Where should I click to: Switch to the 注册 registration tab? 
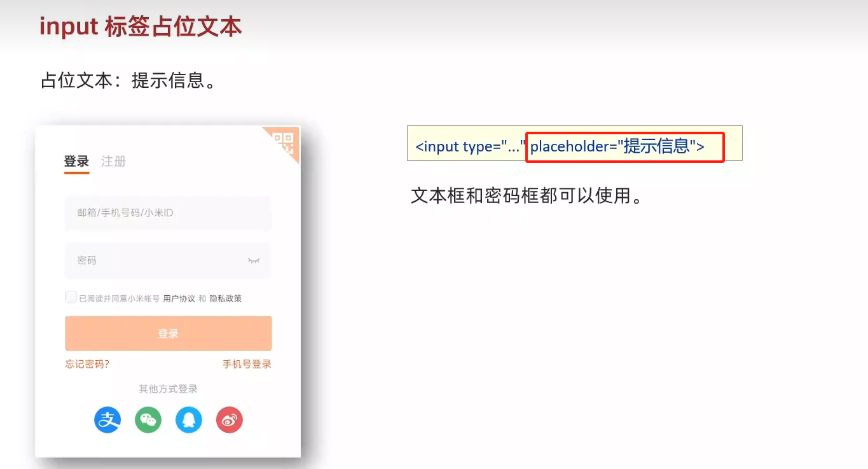pos(113,162)
